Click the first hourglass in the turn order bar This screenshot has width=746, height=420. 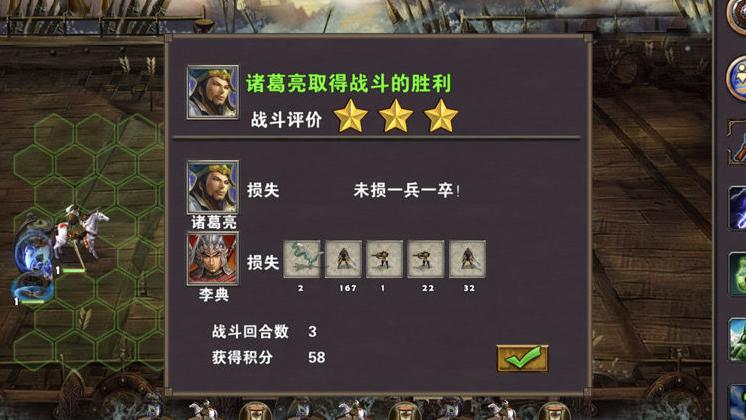255,411
